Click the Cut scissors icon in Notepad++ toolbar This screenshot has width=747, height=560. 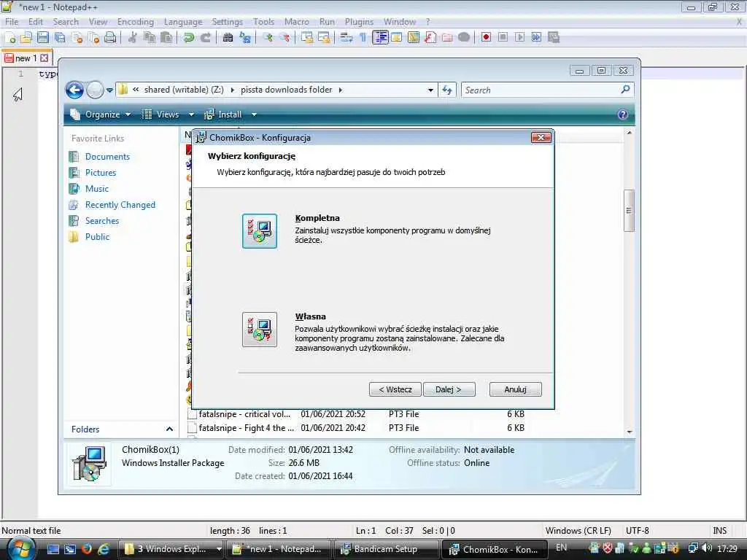point(133,38)
